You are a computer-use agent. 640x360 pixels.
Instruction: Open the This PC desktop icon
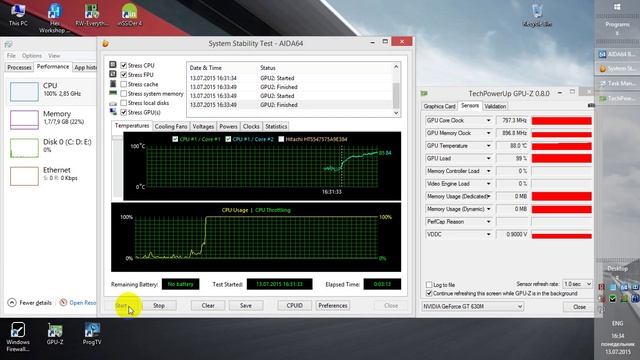(x=18, y=14)
